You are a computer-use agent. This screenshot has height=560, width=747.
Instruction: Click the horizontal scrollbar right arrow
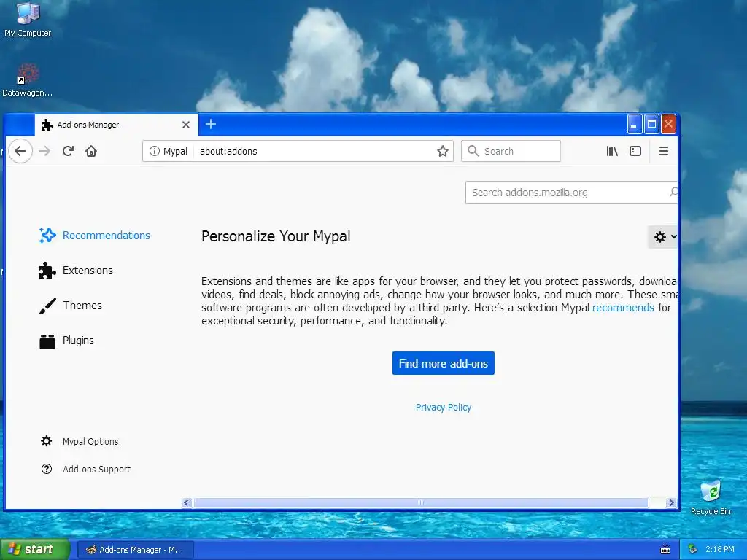click(671, 503)
